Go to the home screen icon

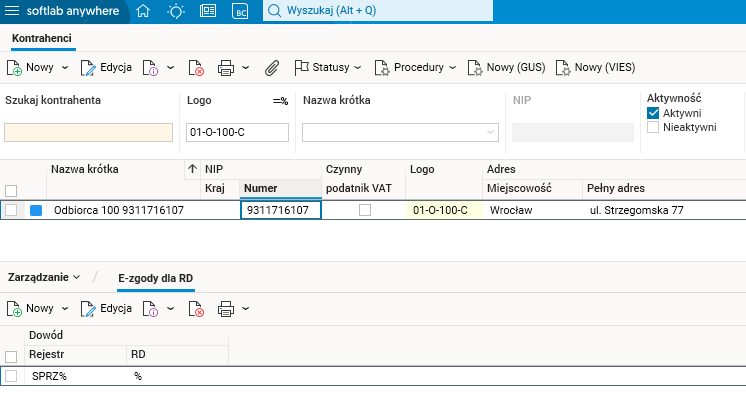click(144, 12)
